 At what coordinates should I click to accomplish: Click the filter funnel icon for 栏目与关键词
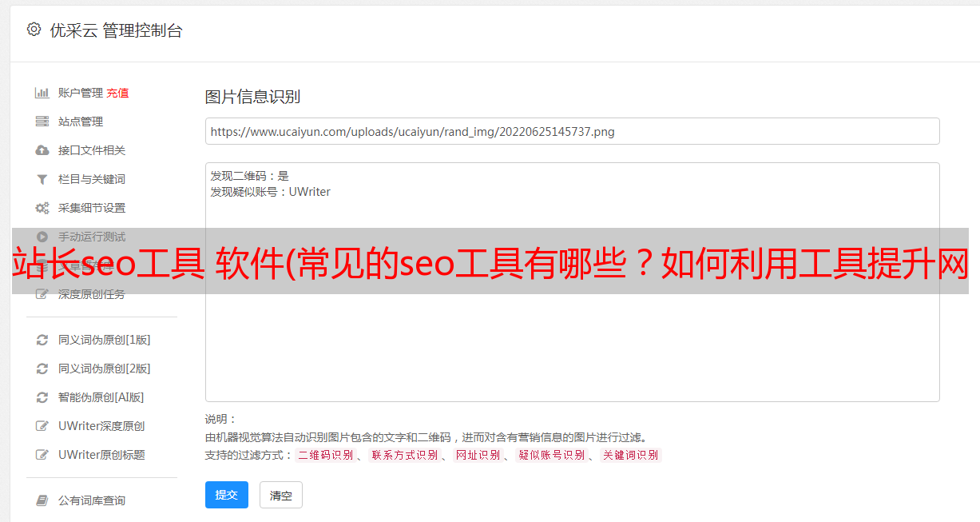[42, 179]
